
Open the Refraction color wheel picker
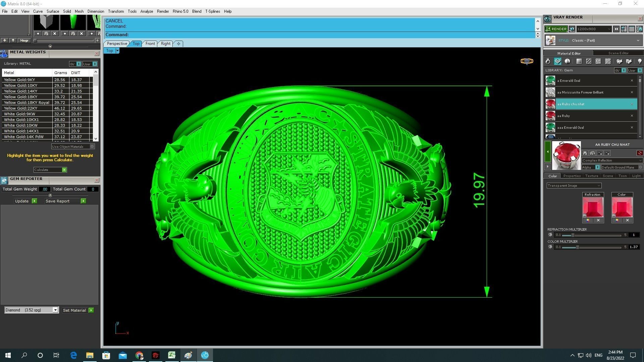click(588, 221)
